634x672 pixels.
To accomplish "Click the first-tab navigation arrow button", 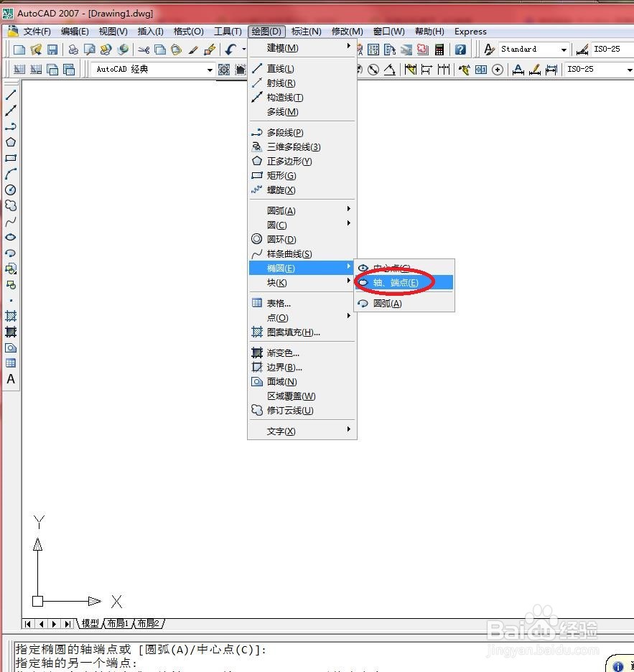I will click(28, 624).
